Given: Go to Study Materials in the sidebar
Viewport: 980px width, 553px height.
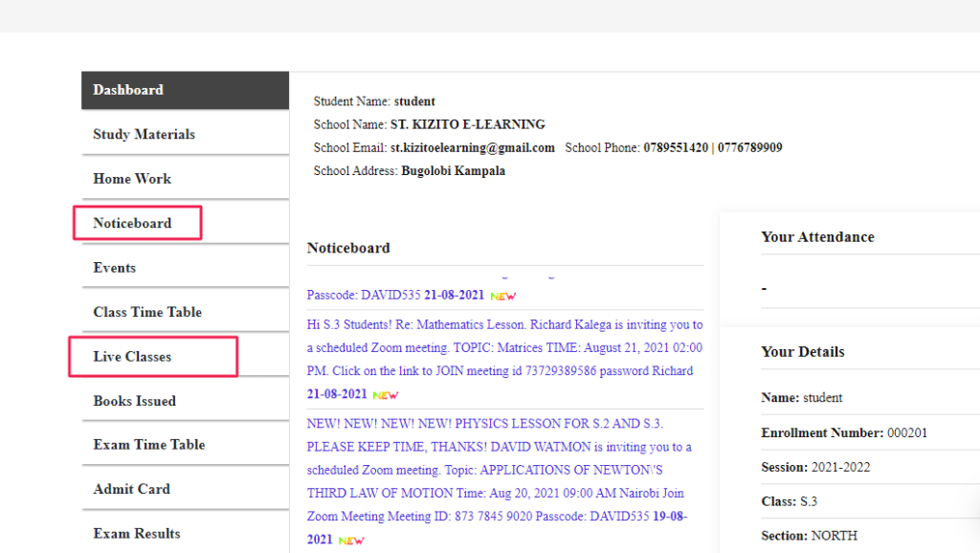Looking at the screenshot, I should pos(144,135).
